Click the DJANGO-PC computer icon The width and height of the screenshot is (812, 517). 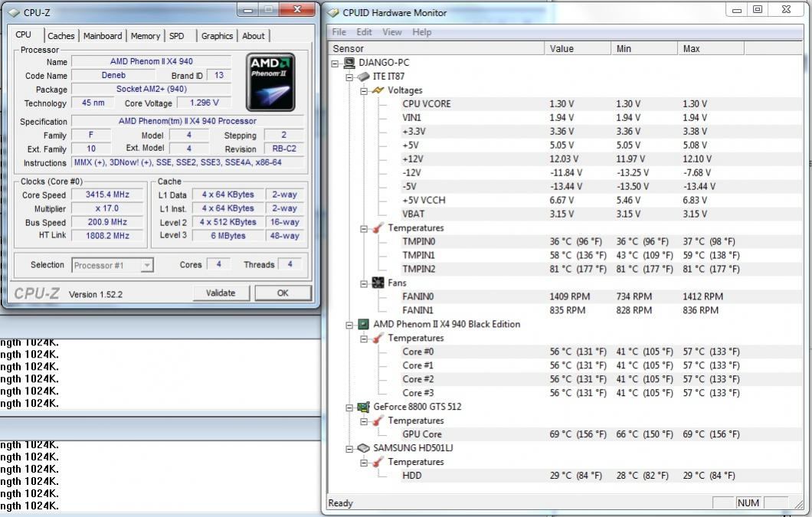click(349, 63)
